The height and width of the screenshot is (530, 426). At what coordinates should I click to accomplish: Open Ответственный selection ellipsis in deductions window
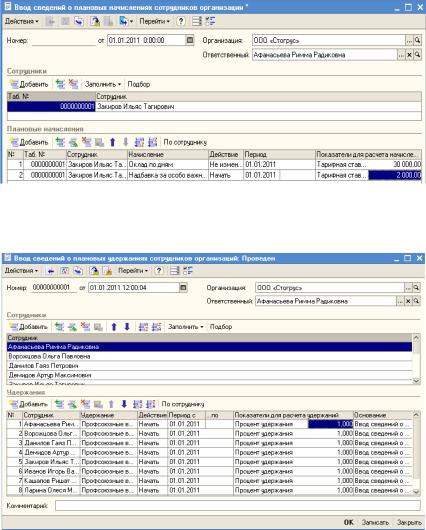coord(400,301)
